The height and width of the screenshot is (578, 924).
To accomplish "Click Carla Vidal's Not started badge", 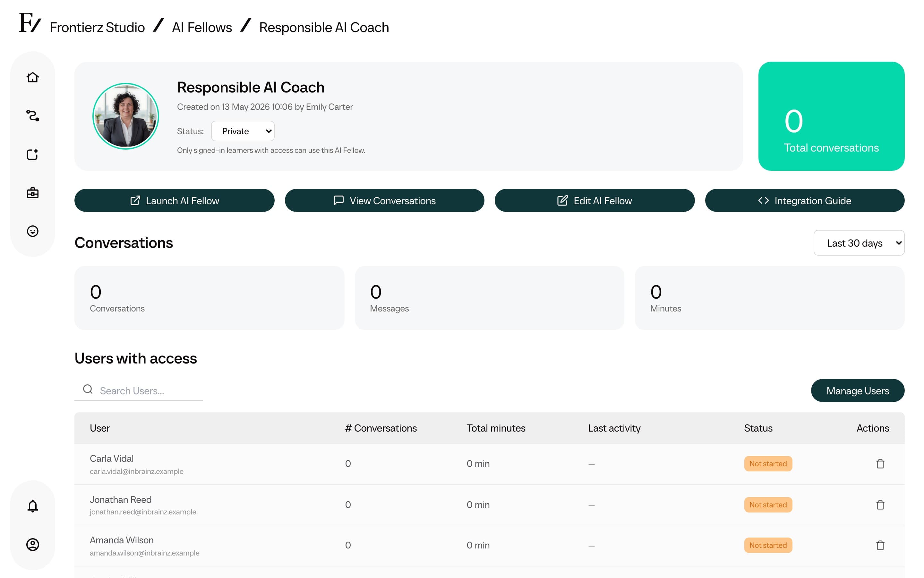I will 768,464.
